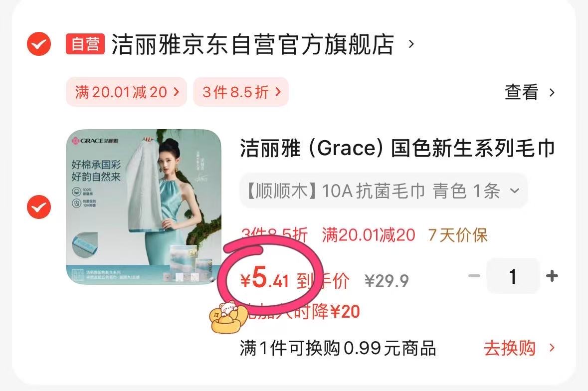Open the 满20.01减20 promotion tag
This screenshot has height=391, width=588.
[x=126, y=92]
